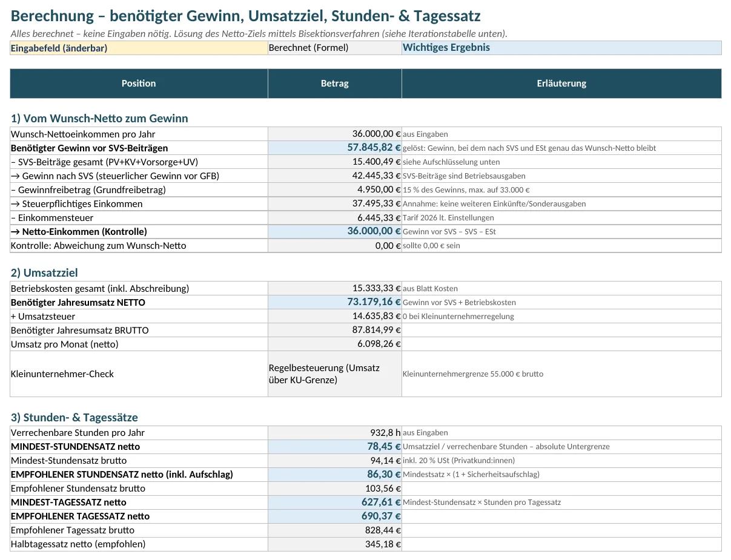Image resolution: width=731 pixels, height=560 pixels.
Task: Select the recommended day rate 690,37 €
Action: [x=335, y=516]
